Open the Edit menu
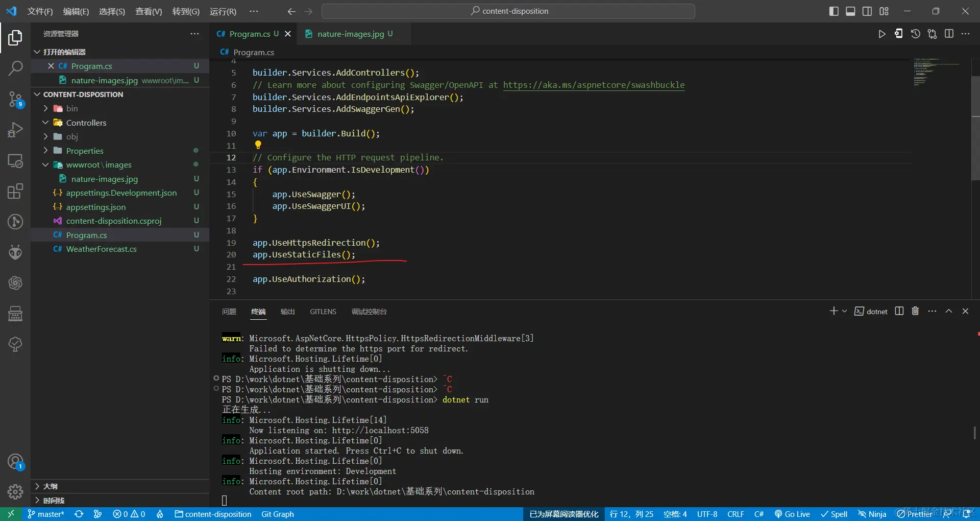The height and width of the screenshot is (521, 980). pyautogui.click(x=76, y=11)
